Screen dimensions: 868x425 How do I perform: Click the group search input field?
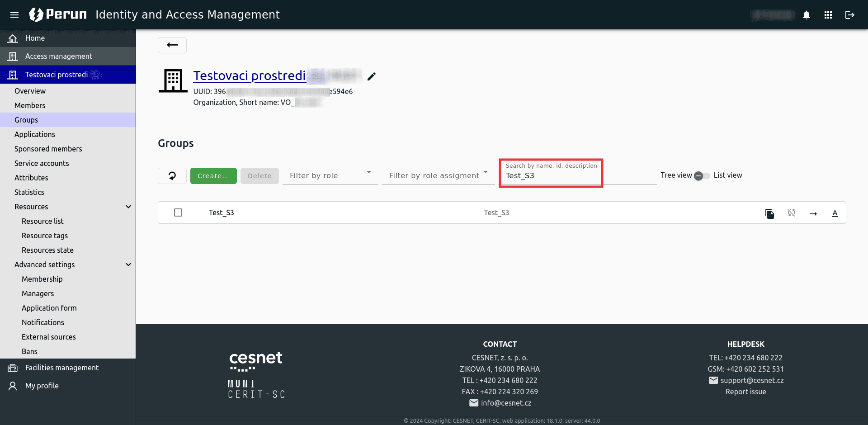coord(551,175)
